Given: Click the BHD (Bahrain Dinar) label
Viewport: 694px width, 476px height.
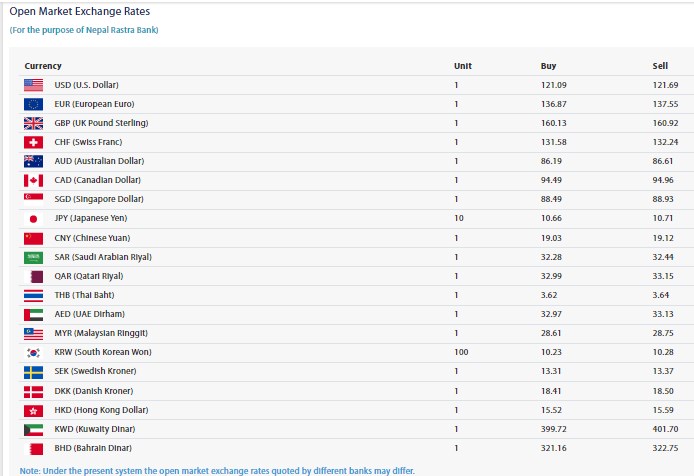Looking at the screenshot, I should pos(93,448).
